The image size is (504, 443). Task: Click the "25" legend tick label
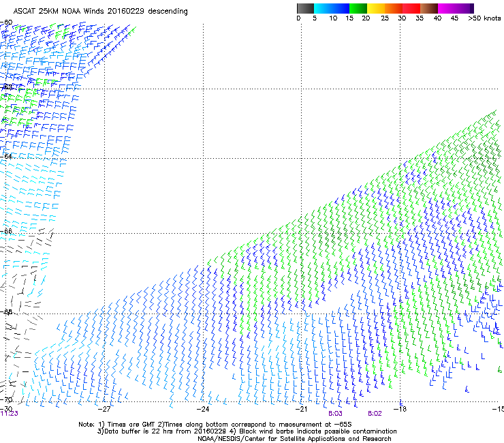(x=385, y=18)
